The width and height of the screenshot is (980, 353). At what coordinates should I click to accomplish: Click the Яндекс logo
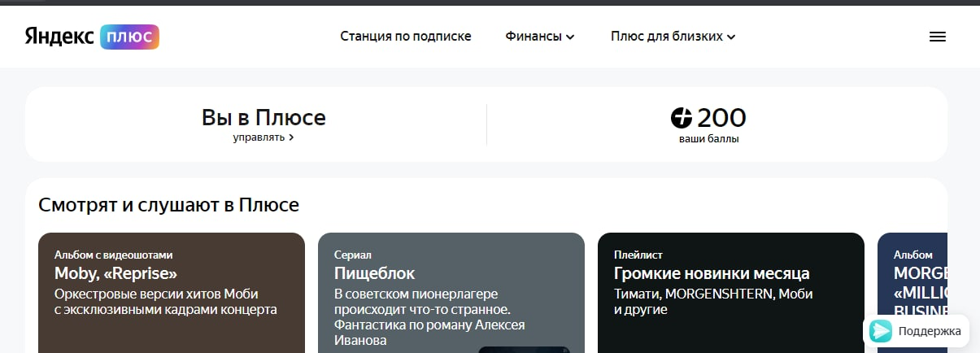pyautogui.click(x=59, y=37)
